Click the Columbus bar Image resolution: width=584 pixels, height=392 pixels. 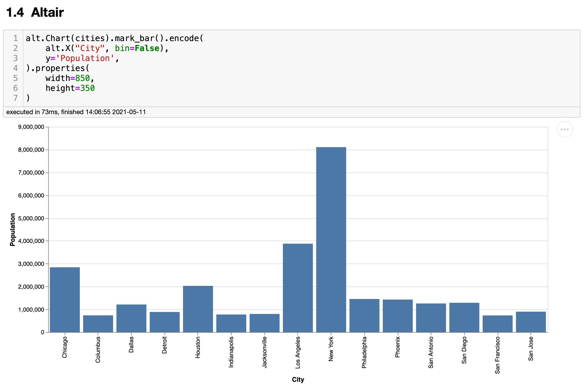coord(98,323)
